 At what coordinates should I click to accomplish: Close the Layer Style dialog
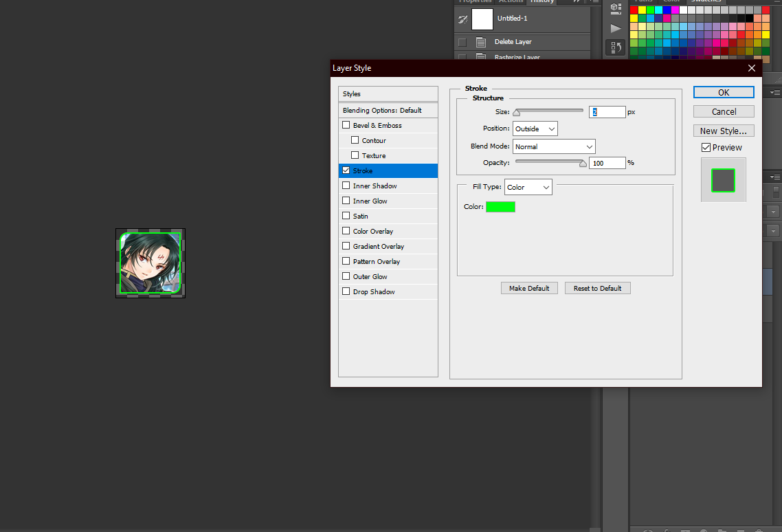752,68
